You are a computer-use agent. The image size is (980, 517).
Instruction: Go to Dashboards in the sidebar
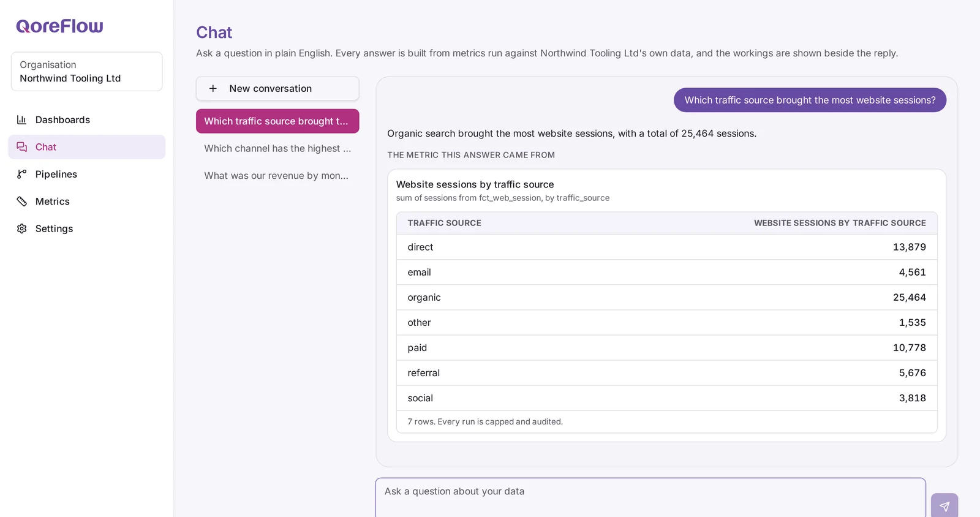click(x=62, y=120)
